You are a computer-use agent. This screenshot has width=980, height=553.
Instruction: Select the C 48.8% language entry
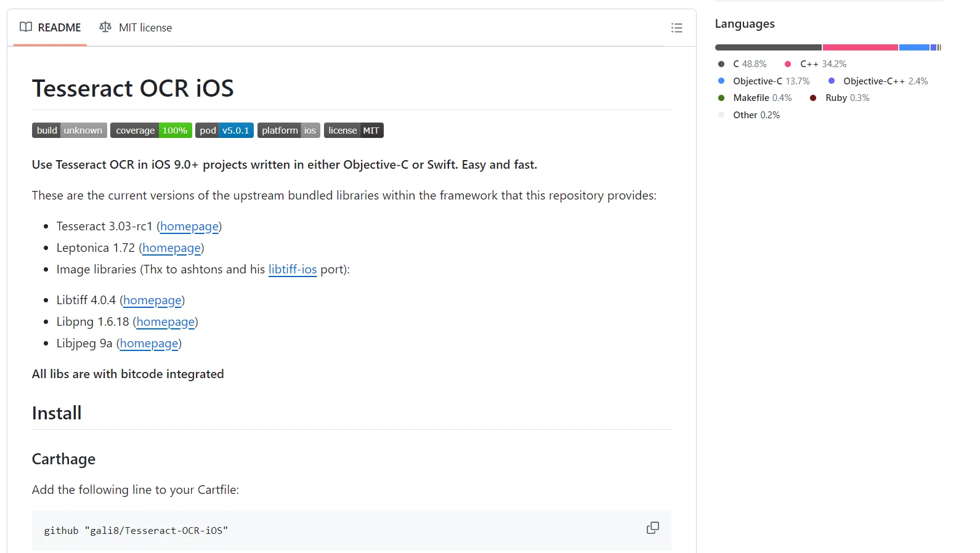coord(749,64)
